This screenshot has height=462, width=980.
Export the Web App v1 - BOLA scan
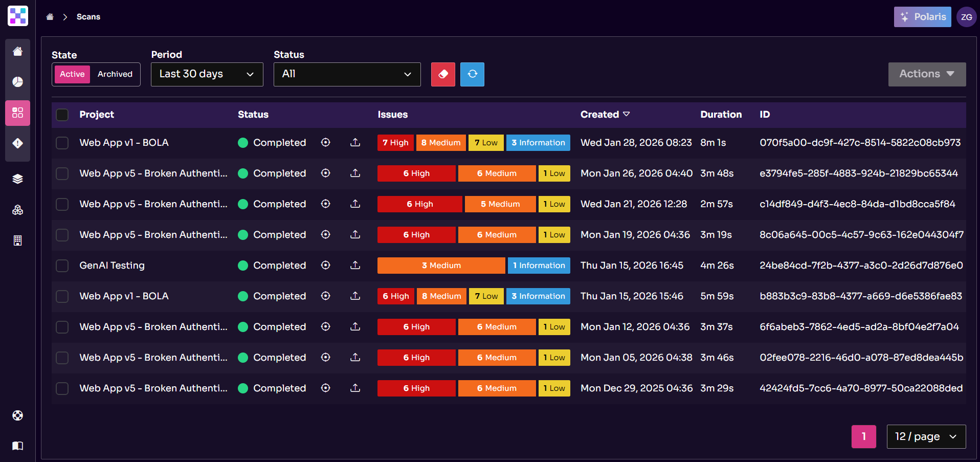pos(355,143)
